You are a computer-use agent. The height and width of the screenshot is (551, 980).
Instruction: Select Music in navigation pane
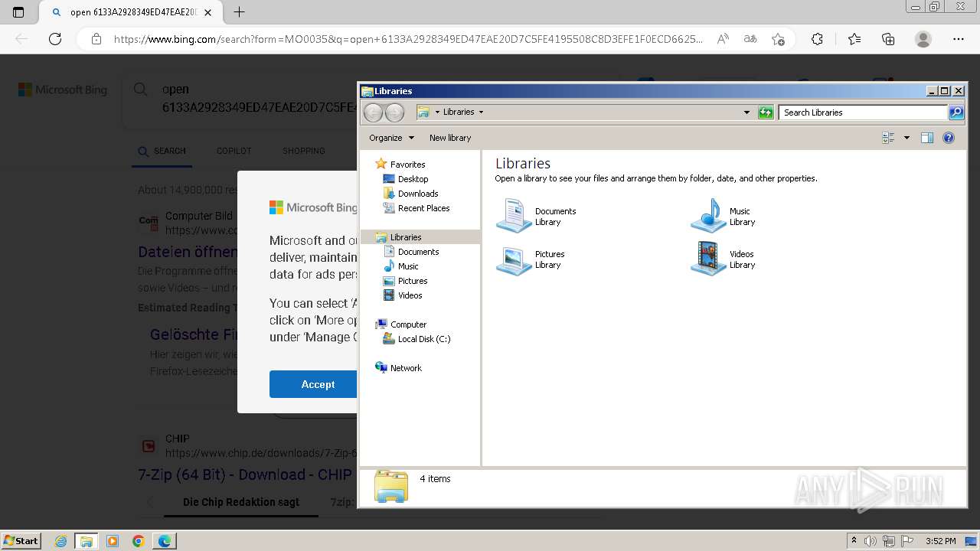click(408, 266)
